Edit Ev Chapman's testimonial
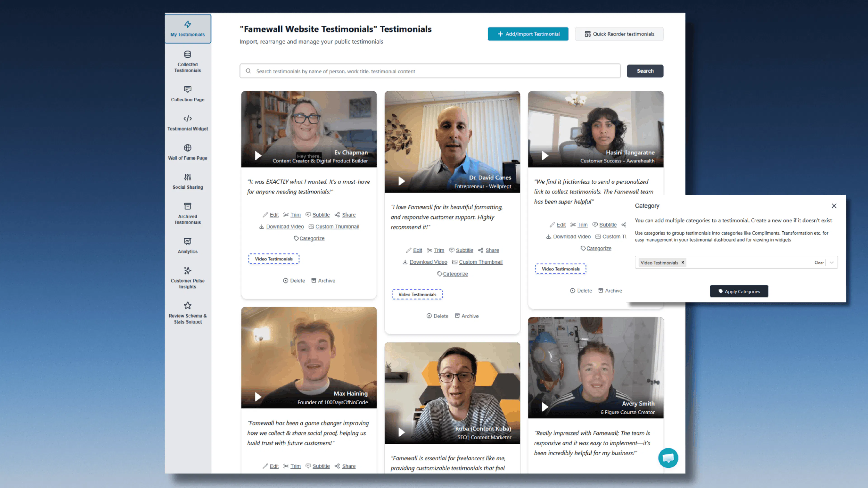The image size is (868, 488). click(271, 215)
